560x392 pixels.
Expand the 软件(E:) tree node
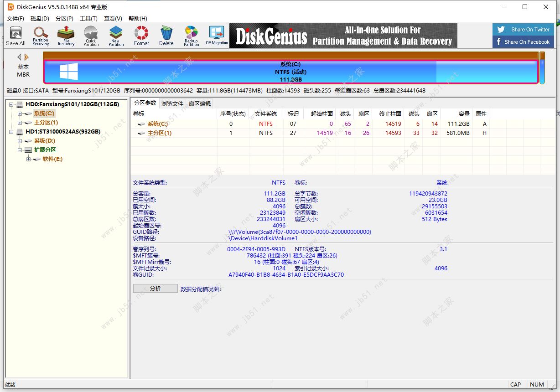(29, 159)
